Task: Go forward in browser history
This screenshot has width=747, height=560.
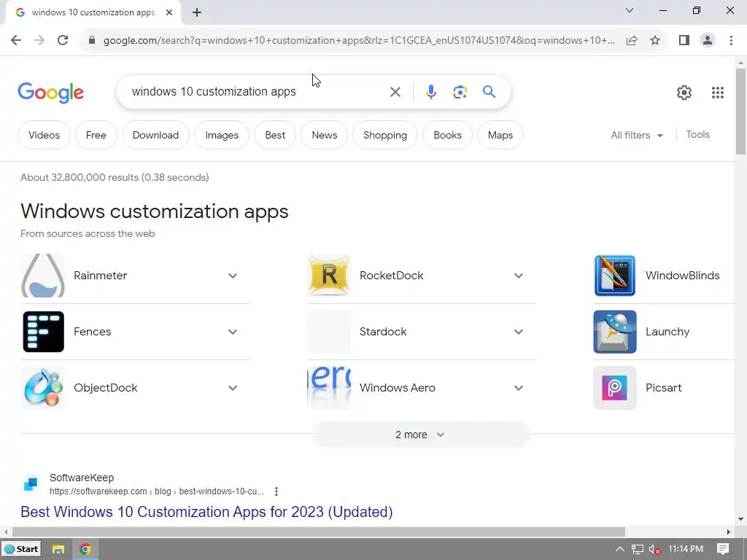Action: 39,40
